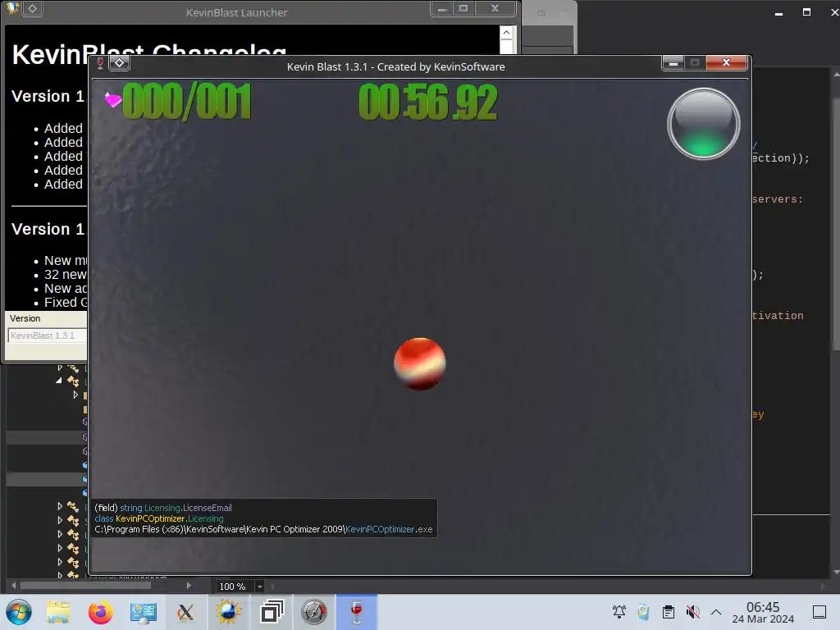Expand hidden tray icons with the up chevron
The height and width of the screenshot is (630, 840).
click(x=715, y=612)
